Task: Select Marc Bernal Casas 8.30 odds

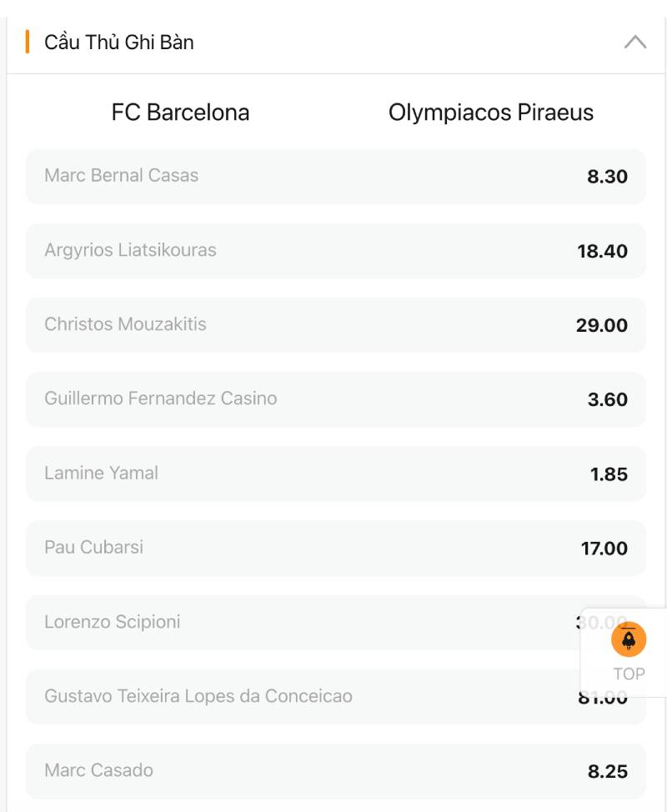Action: coord(335,177)
